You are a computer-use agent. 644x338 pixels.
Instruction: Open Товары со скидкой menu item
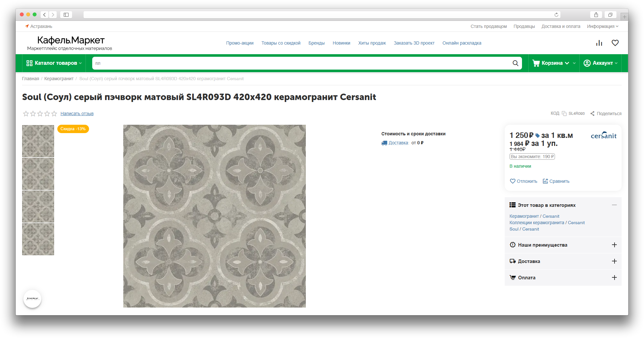point(281,43)
